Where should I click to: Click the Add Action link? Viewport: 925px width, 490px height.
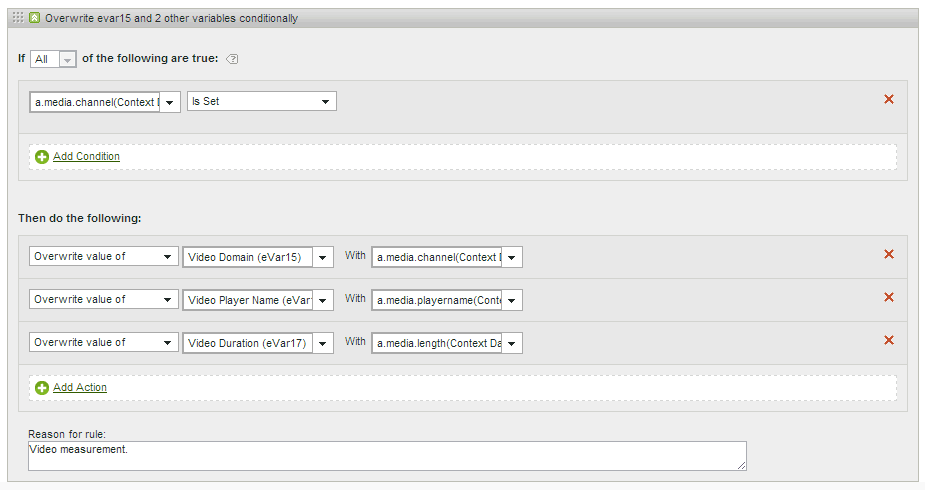pyautogui.click(x=80, y=388)
